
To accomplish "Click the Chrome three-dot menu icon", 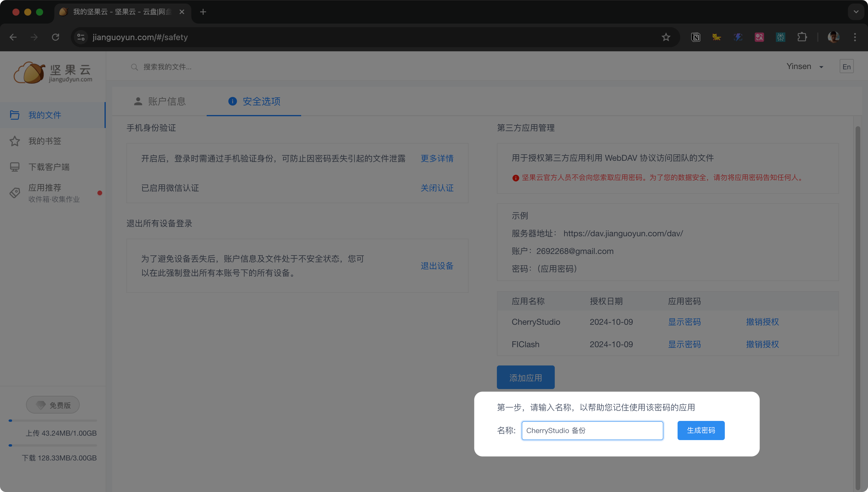I will pyautogui.click(x=855, y=37).
